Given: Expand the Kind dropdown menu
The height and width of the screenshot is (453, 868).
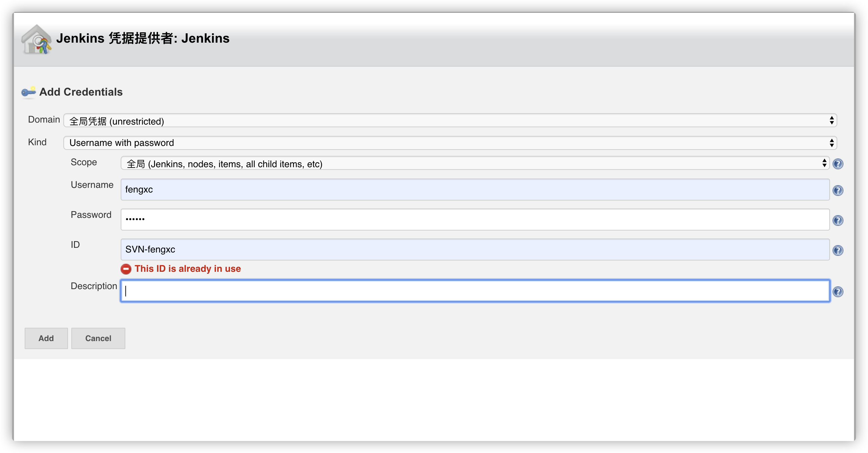Looking at the screenshot, I should coord(450,143).
